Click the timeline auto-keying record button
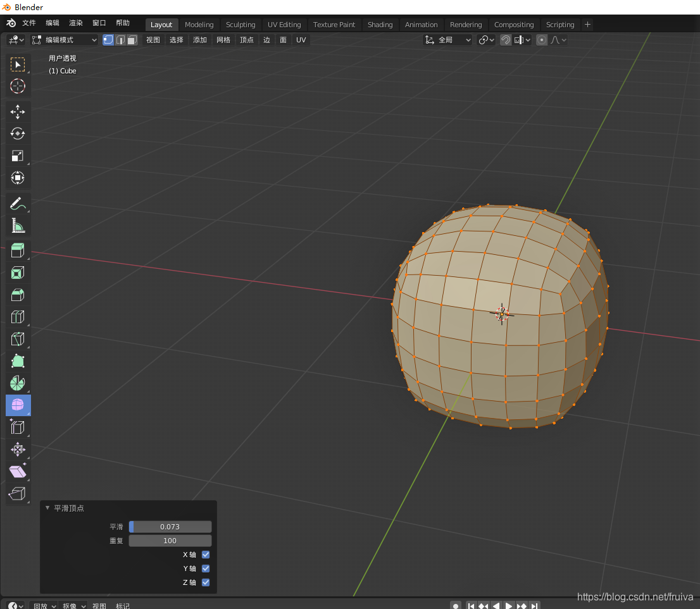Viewport: 700px width, 609px height. click(x=455, y=606)
